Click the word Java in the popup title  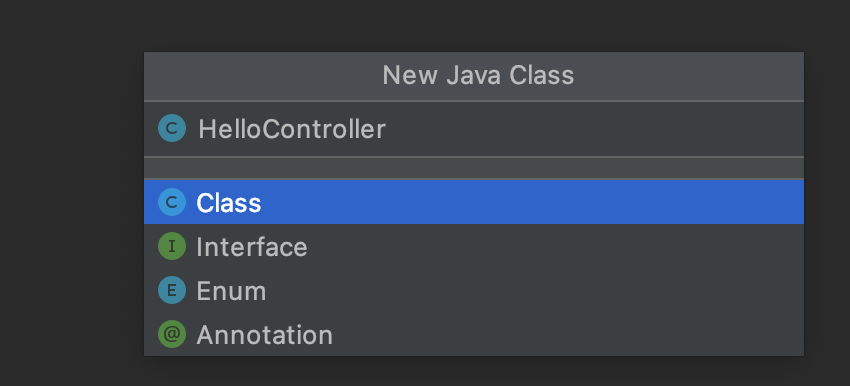click(x=474, y=75)
